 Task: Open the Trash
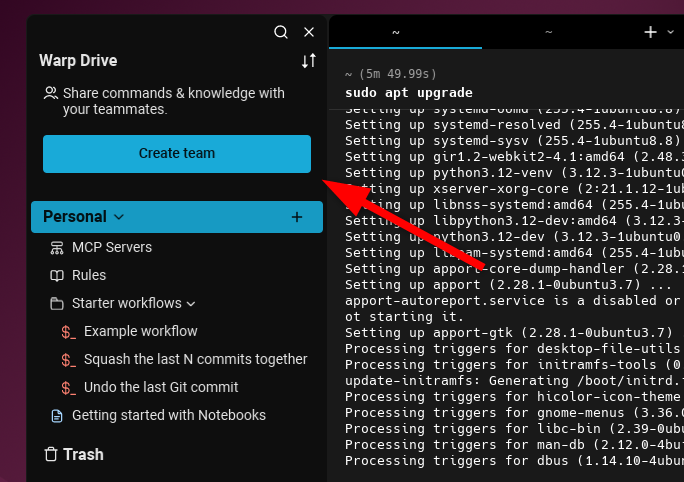pos(74,454)
